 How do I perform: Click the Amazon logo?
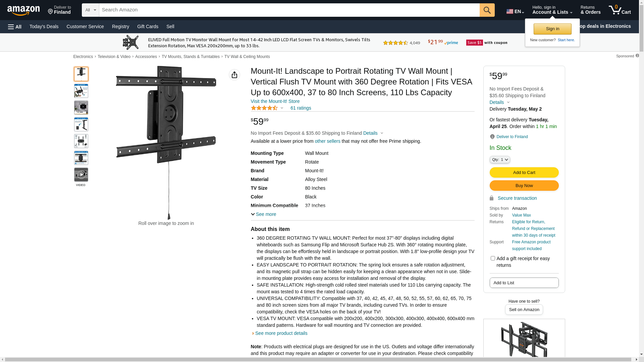23,10
